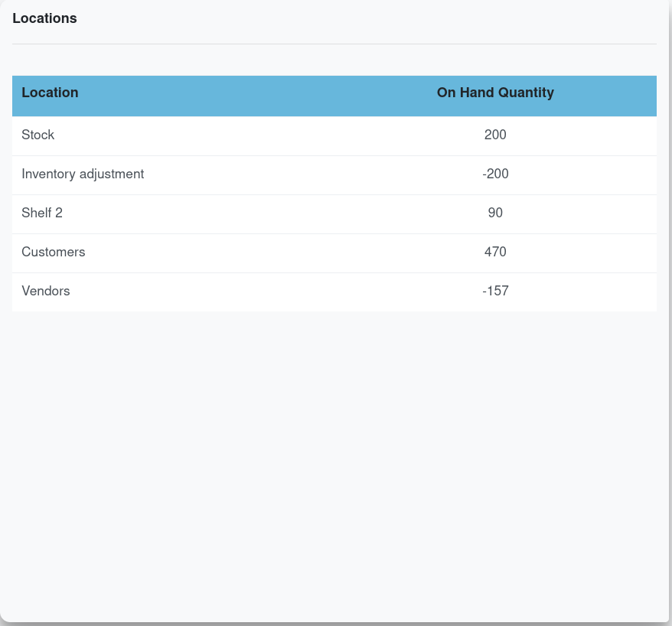Open the Stock location name
This screenshot has width=672, height=626.
(38, 135)
